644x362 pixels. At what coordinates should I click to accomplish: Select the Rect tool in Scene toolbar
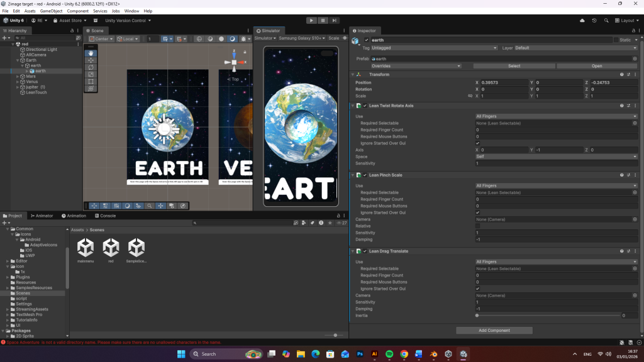coord(91,82)
